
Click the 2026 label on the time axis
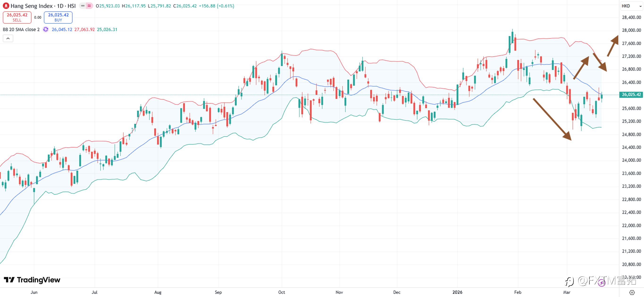[457, 292]
